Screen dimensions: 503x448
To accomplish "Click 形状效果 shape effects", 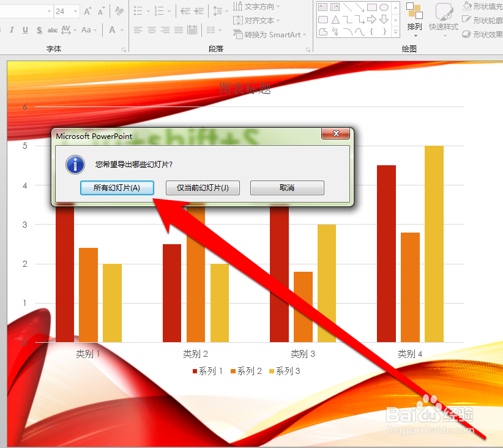I will click(x=482, y=34).
